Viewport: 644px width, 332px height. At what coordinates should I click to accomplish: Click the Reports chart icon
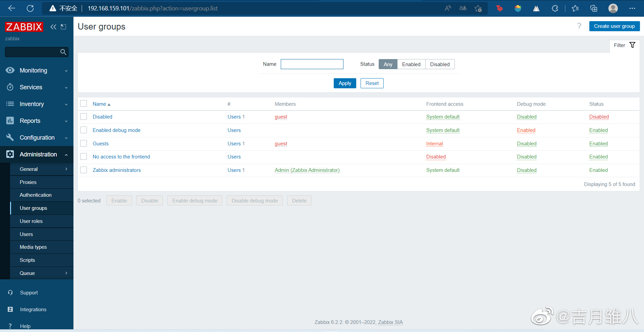(x=10, y=121)
